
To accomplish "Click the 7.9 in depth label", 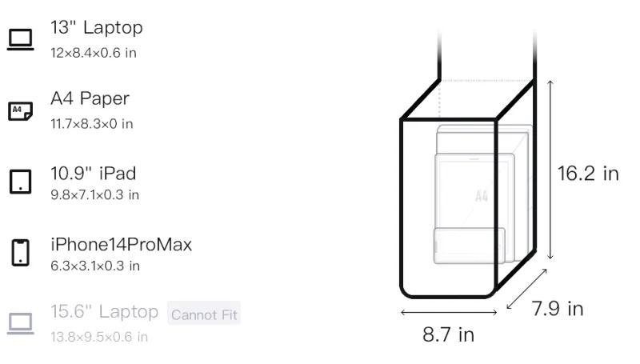I will click(x=558, y=309).
